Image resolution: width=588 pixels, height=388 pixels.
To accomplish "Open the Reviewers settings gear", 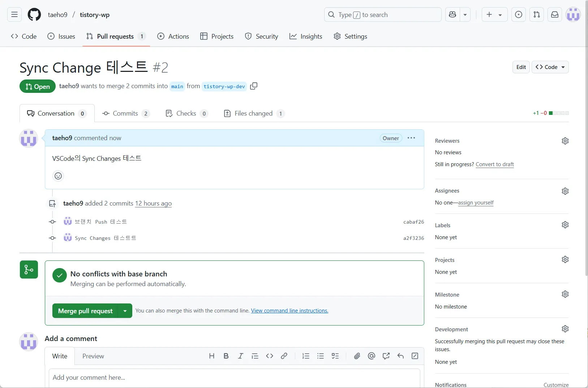I will coord(565,141).
